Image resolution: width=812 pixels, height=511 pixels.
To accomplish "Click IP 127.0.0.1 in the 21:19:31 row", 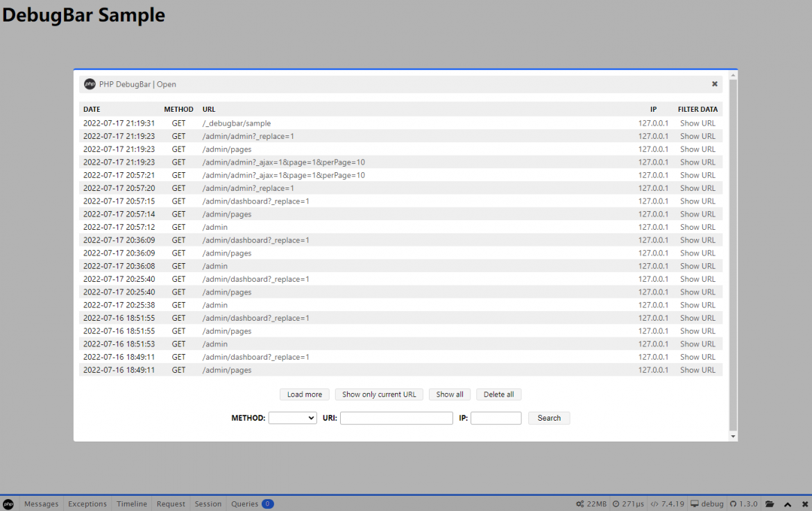I will pyautogui.click(x=653, y=124).
